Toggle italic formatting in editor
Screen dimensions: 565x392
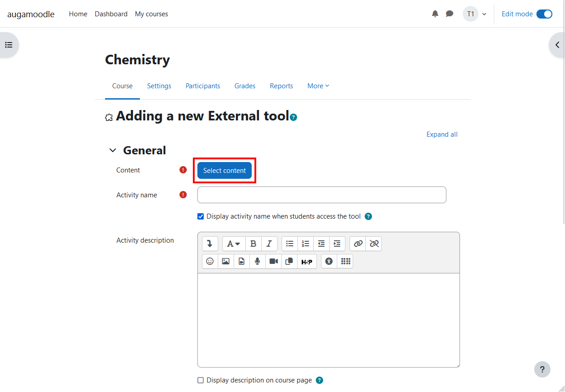coord(269,244)
